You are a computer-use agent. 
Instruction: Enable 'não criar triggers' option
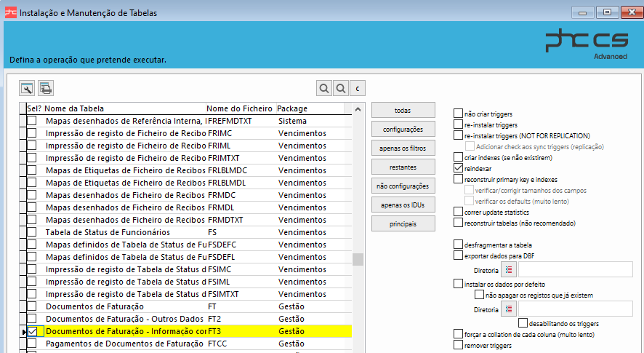tap(459, 113)
